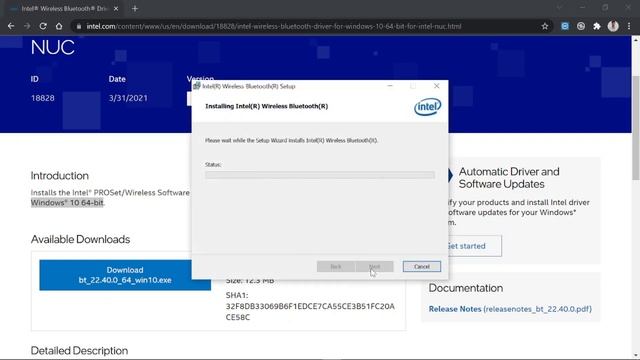Click the setup dialog title bar icon
The image size is (640, 360).
tap(197, 86)
